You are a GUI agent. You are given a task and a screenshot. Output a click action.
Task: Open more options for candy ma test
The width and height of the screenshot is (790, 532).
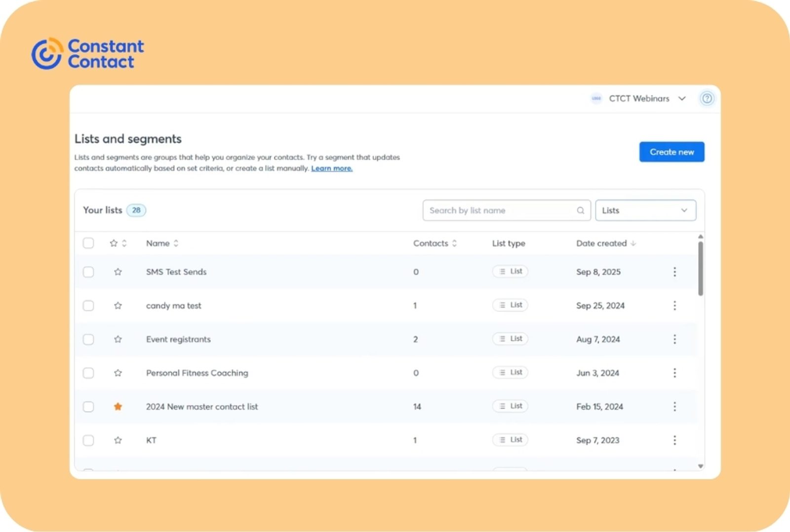[x=674, y=305]
